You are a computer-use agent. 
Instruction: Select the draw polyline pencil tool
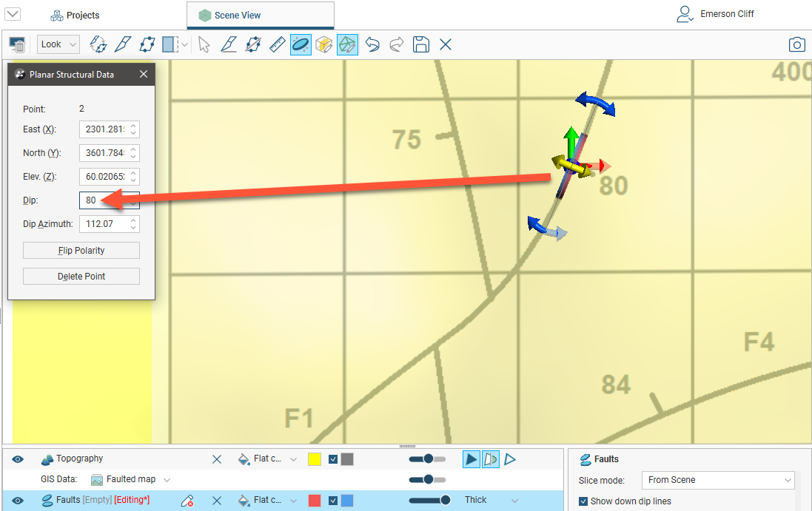pos(229,44)
